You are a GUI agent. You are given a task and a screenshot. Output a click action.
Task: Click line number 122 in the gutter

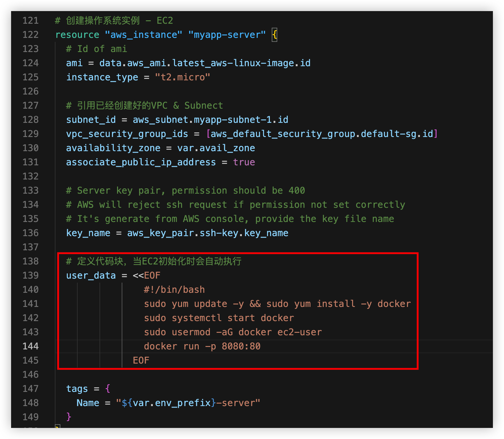tap(30, 35)
